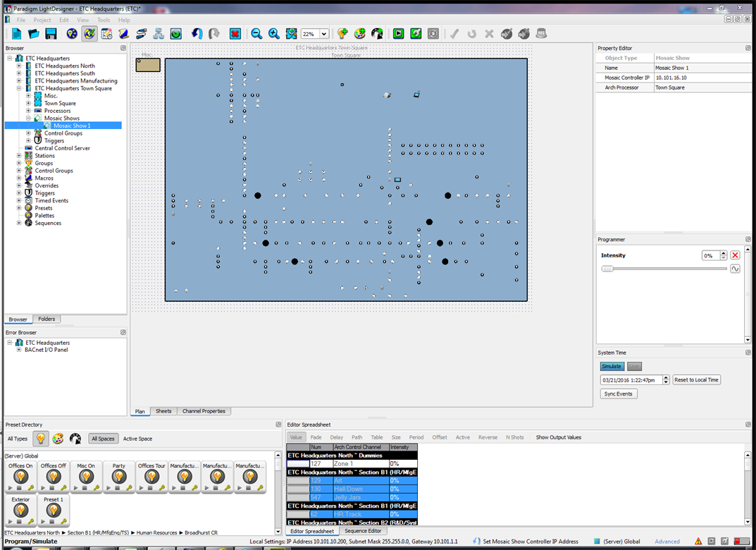The image size is (756, 550).
Task: Expand the ETC Headquarters North tree node
Action: tap(19, 66)
